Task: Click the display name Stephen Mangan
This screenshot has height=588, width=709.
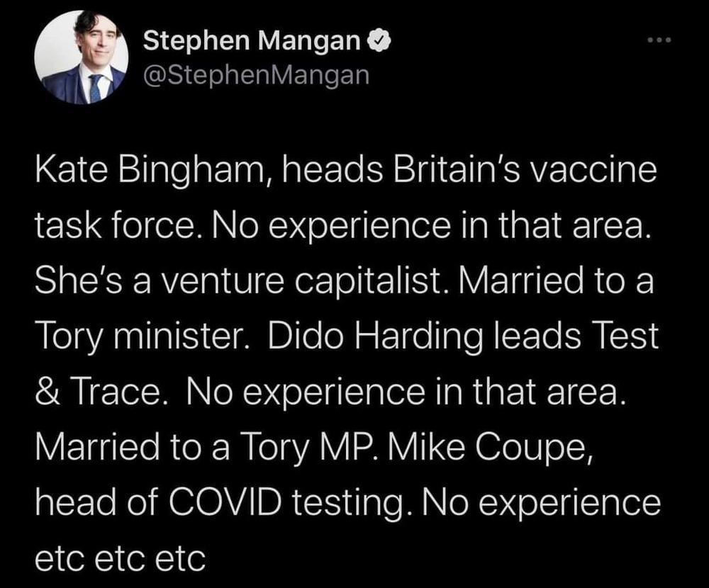Action: point(252,43)
